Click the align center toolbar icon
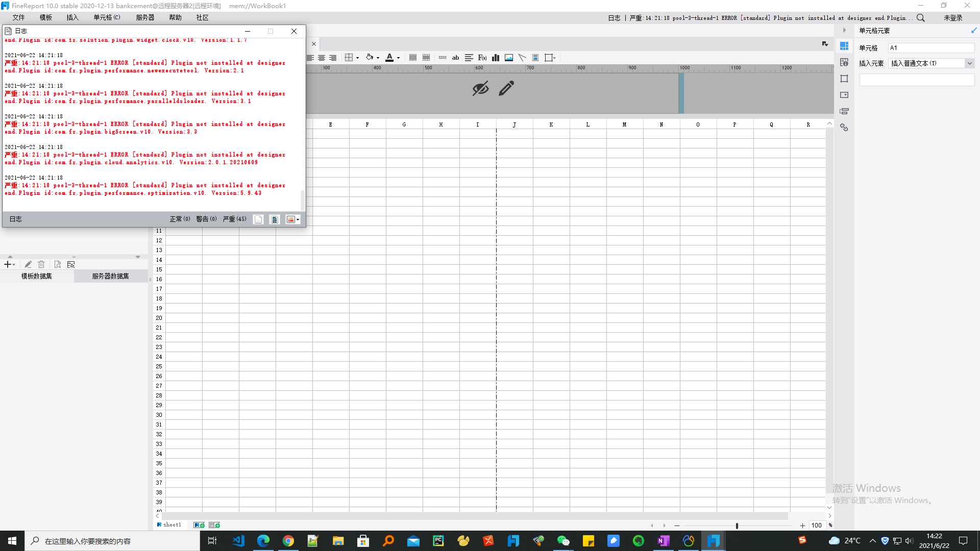This screenshot has height=551, width=980. (322, 58)
